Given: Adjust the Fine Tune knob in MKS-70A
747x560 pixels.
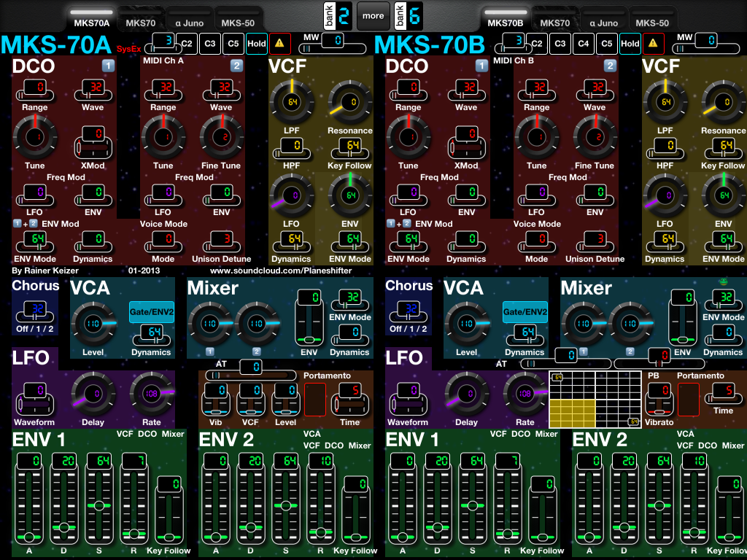Looking at the screenshot, I should (x=222, y=137).
